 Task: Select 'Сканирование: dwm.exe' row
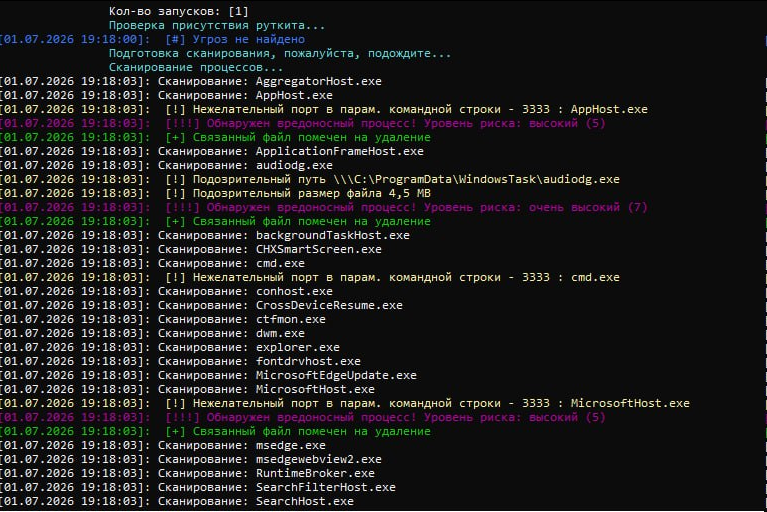click(153, 334)
